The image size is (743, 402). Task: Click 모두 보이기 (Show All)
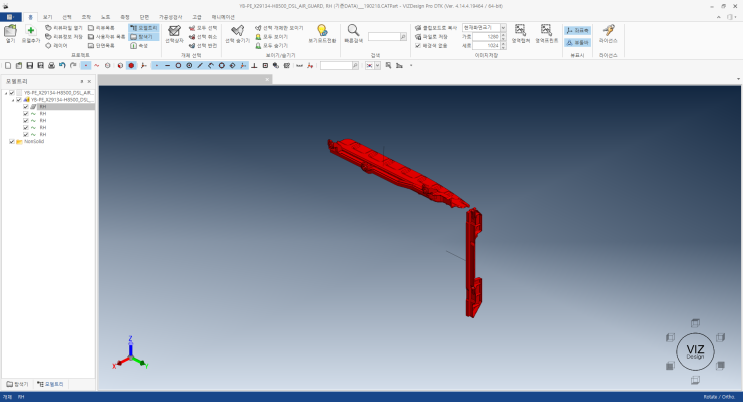272,37
